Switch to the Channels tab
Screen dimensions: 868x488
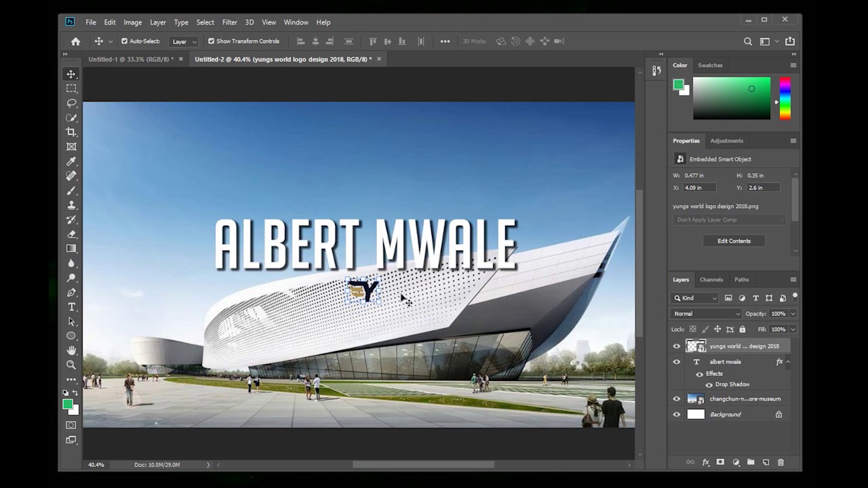pos(711,279)
